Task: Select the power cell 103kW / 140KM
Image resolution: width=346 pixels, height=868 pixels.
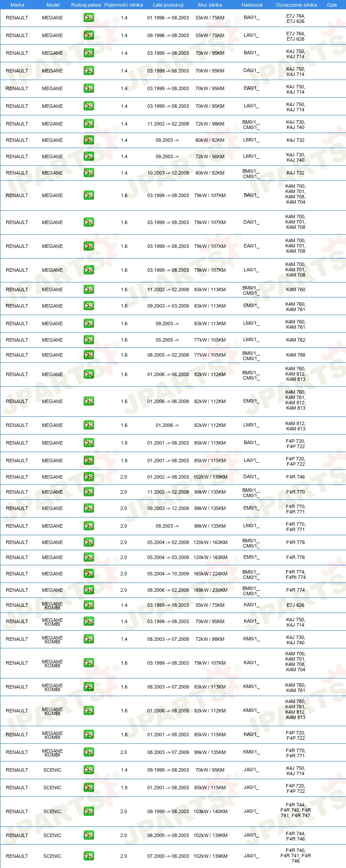Action: pyautogui.click(x=210, y=811)
